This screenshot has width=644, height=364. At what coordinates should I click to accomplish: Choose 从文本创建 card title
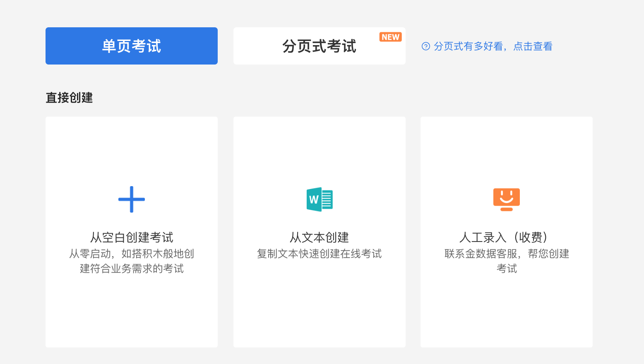point(319,237)
